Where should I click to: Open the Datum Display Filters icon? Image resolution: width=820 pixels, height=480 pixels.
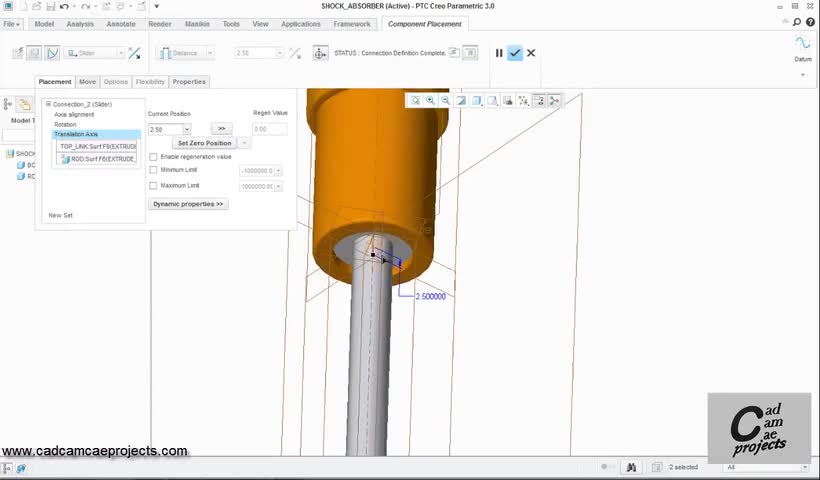[x=523, y=100]
